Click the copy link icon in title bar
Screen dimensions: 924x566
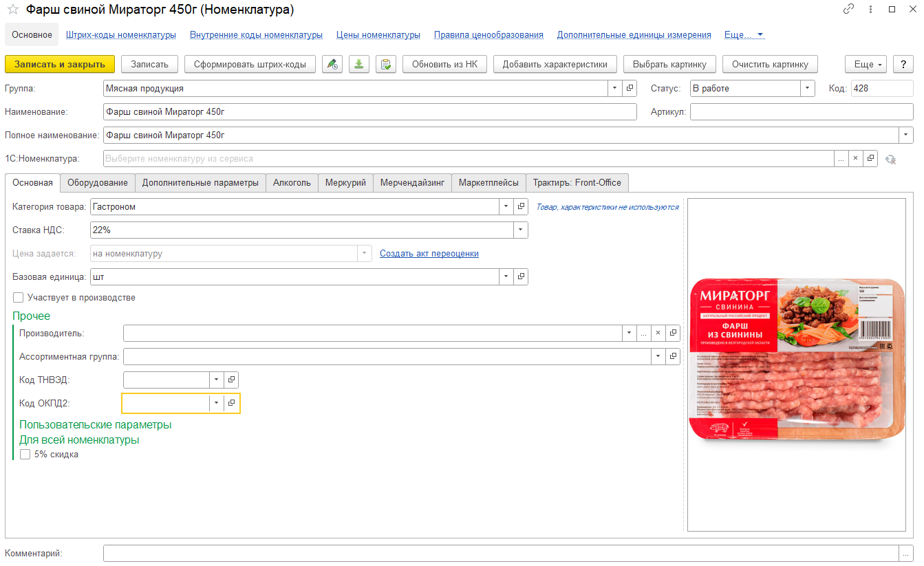[x=848, y=10]
